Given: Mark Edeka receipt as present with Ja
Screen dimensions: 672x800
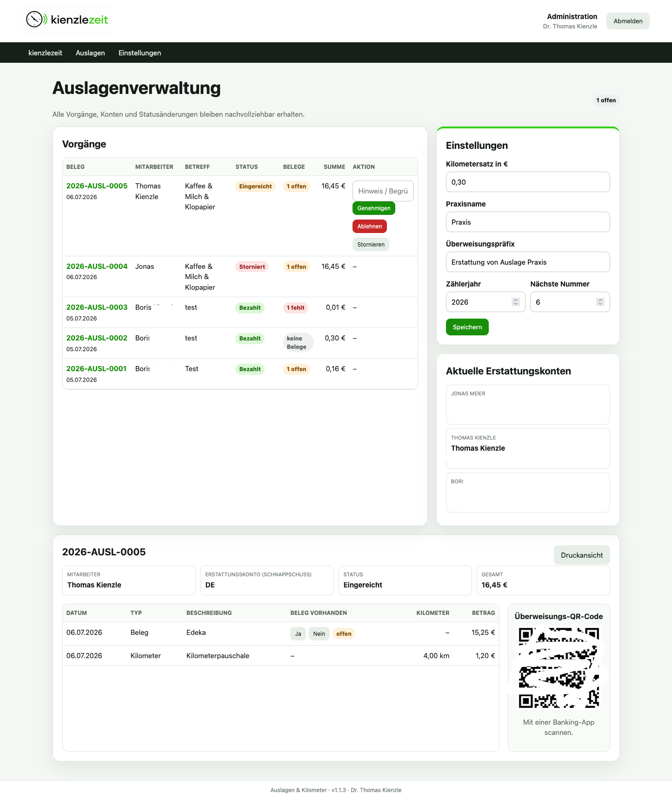Looking at the screenshot, I should pyautogui.click(x=298, y=634).
